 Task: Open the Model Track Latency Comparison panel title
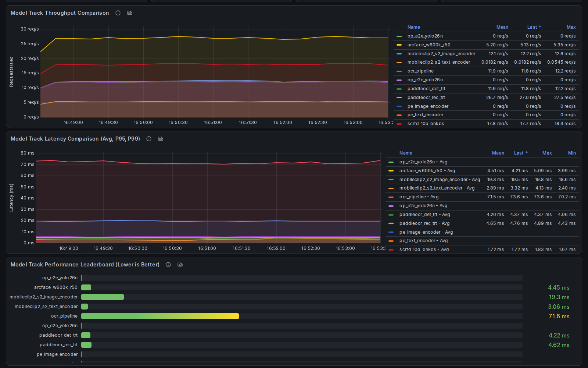tap(75, 139)
